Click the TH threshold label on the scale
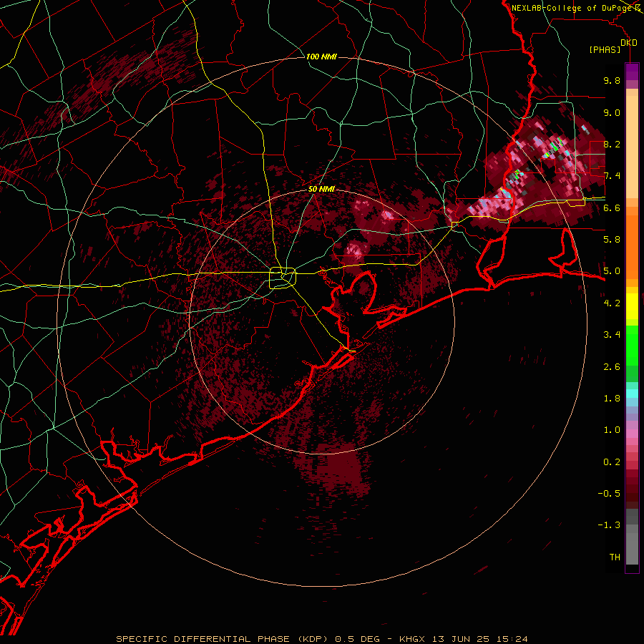The image size is (644, 644). [615, 557]
